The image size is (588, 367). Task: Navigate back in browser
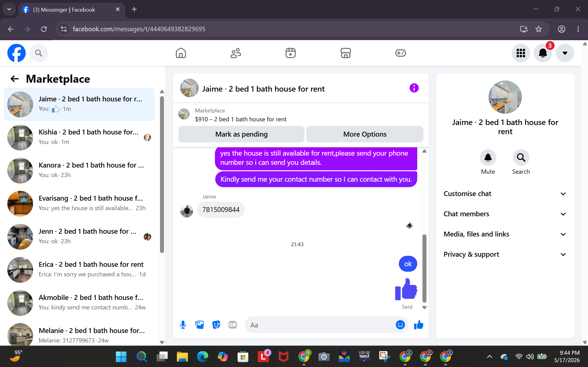(x=11, y=29)
